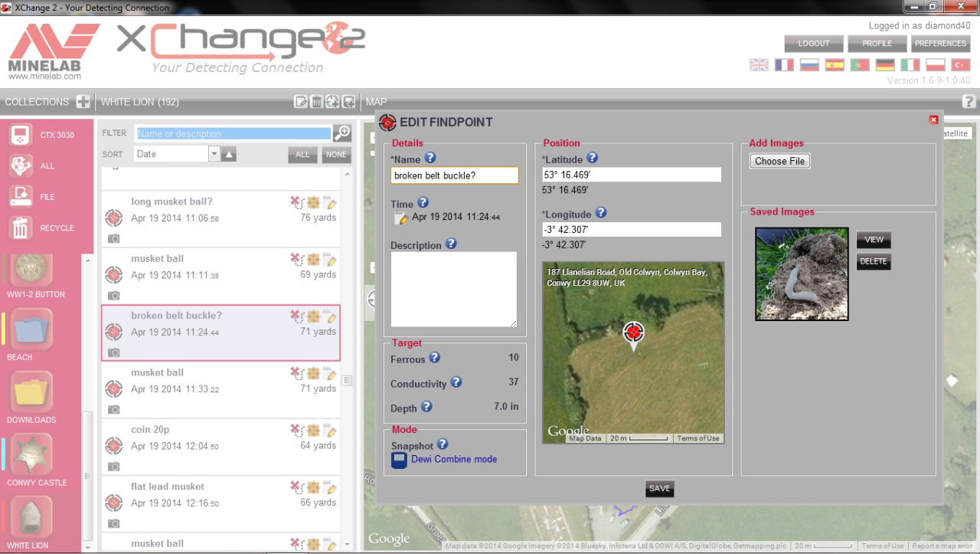Click the Latitude input field
Viewport: 980px width, 554px height.
coord(632,175)
